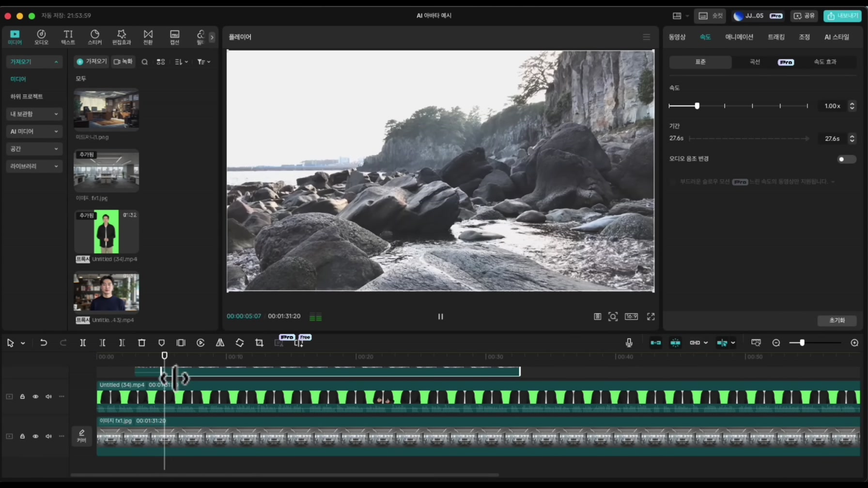
Task: Click the snapshot focus icon in player
Action: 613,316
